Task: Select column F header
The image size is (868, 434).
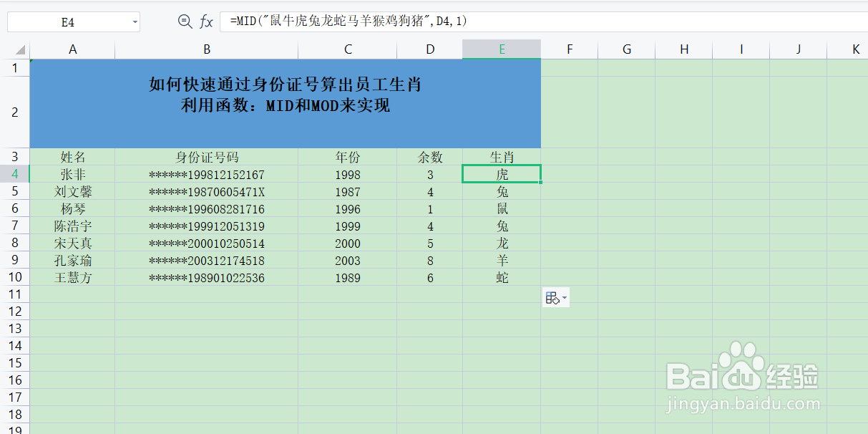Action: click(570, 49)
